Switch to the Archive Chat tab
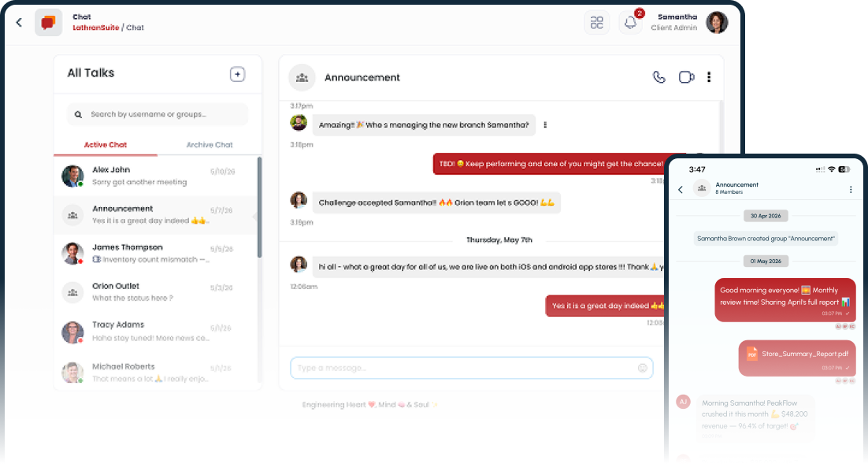The width and height of the screenshot is (868, 464). pyautogui.click(x=210, y=144)
